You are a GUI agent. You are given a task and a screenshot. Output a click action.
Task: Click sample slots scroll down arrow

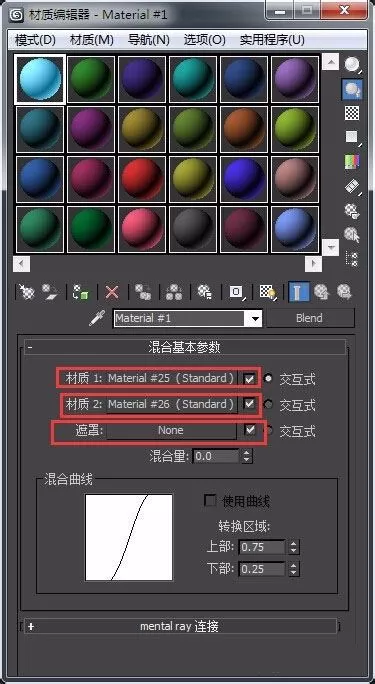tap(331, 247)
